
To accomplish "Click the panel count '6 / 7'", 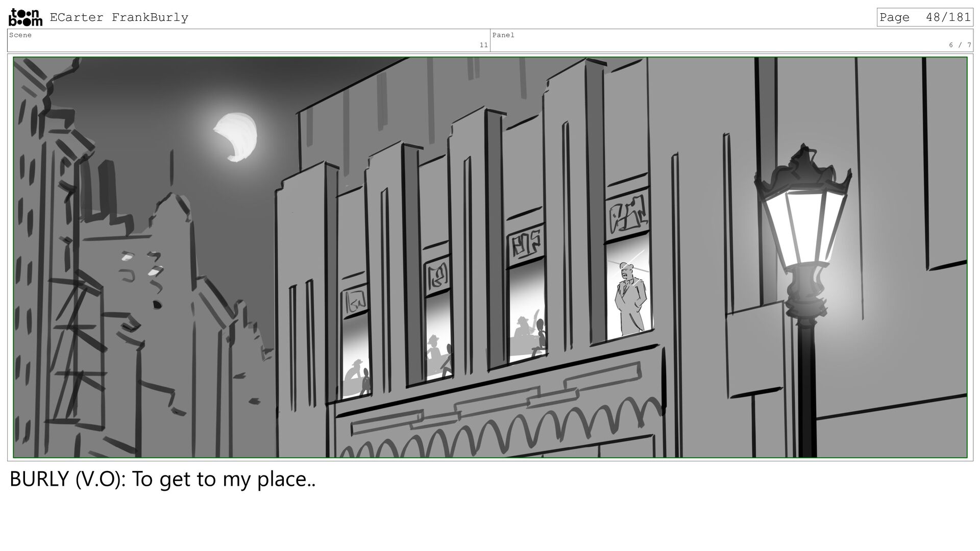I will click(960, 45).
